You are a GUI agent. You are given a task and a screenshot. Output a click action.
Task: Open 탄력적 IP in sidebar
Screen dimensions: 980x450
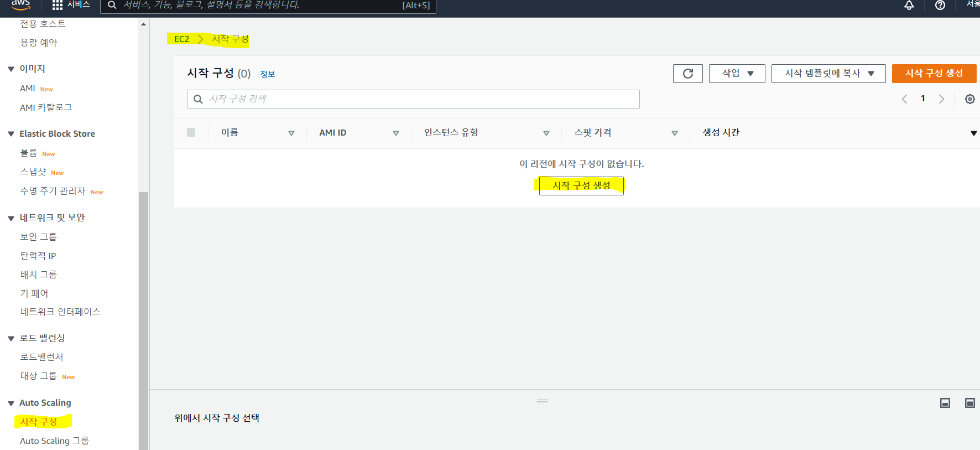click(38, 256)
